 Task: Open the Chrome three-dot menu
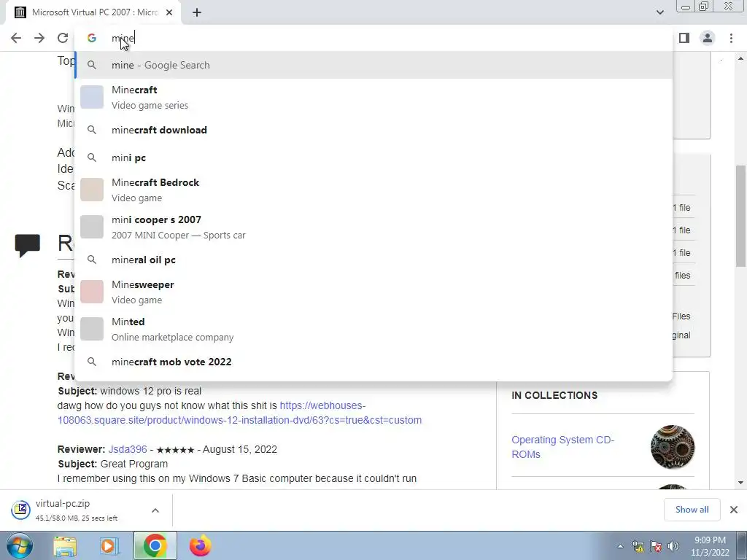coord(731,38)
